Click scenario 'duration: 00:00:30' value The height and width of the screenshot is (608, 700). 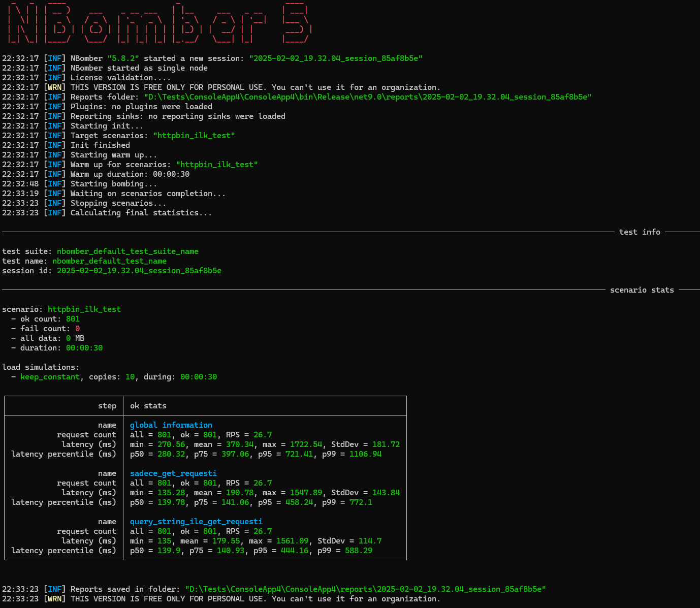tap(84, 348)
